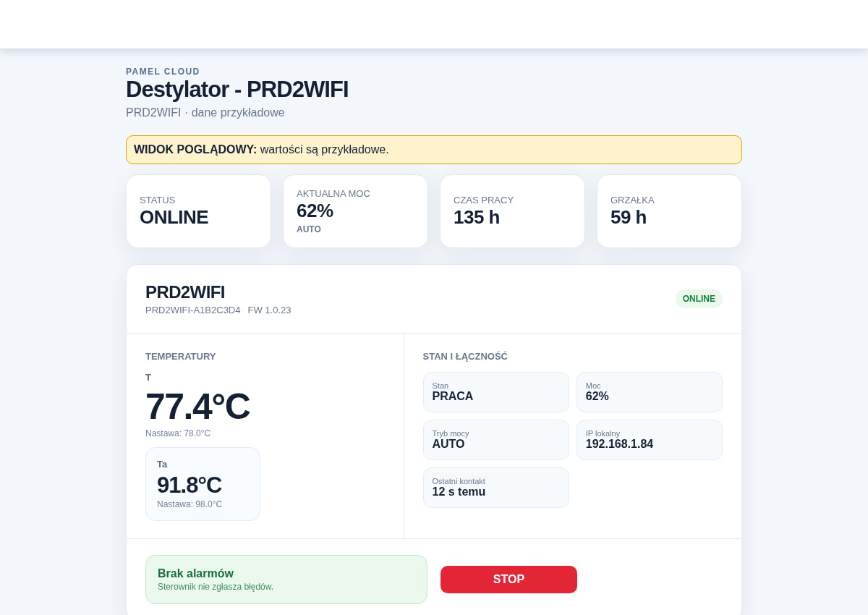
Task: Click the Ta 91.8°C temperature card
Action: point(203,484)
